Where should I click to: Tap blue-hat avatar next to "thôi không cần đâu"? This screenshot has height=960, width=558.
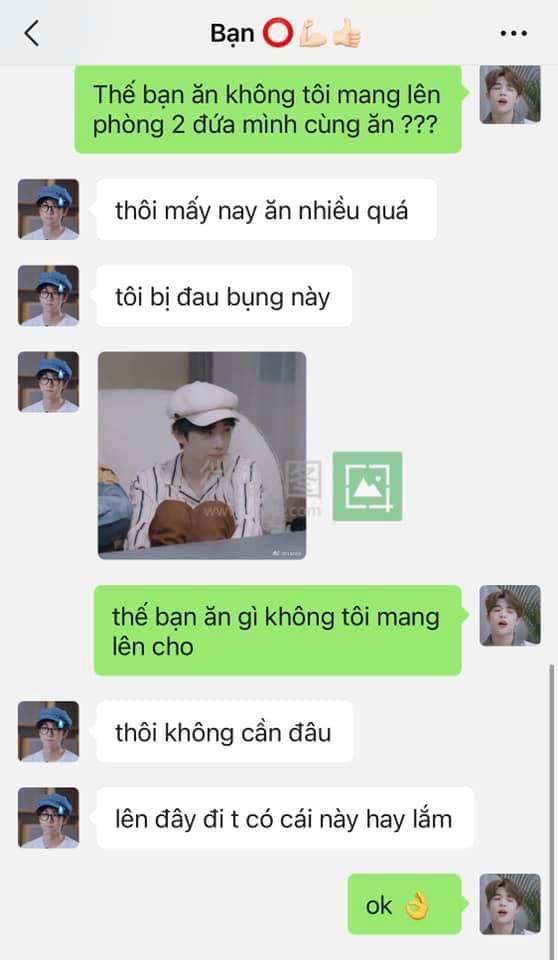48,732
